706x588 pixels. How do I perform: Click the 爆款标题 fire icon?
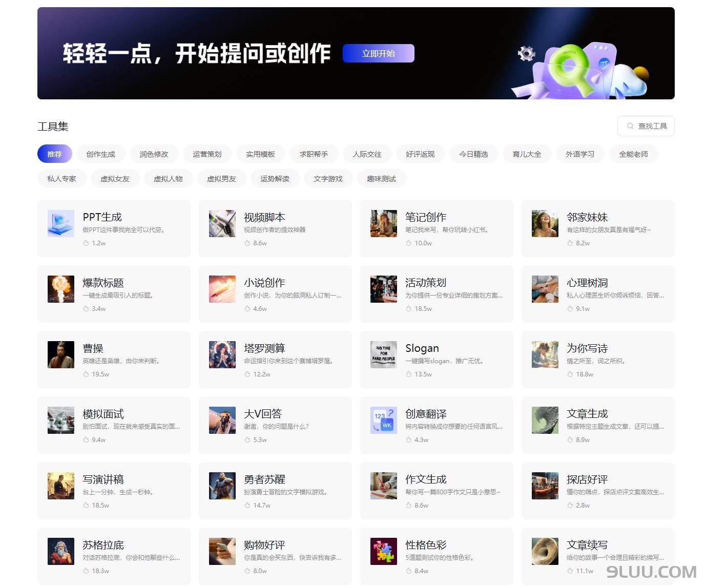point(61,289)
